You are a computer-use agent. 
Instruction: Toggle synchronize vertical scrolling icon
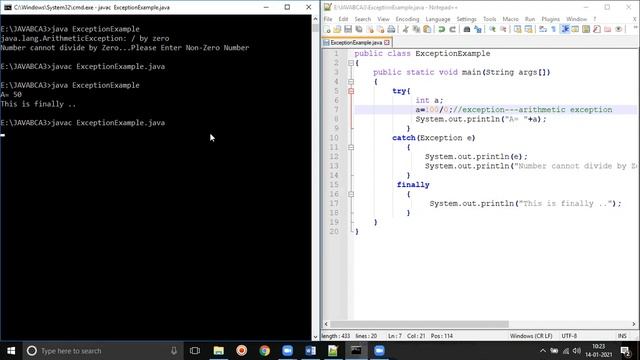click(518, 29)
